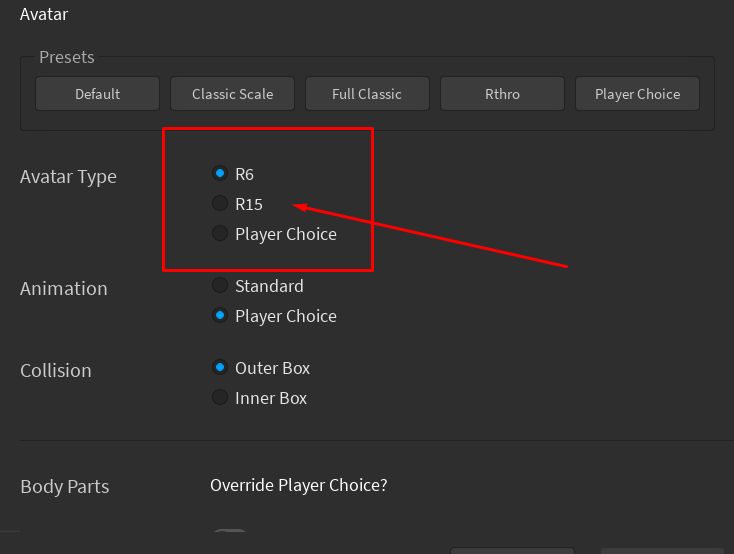The width and height of the screenshot is (734, 554).
Task: Toggle the Override Player Choice switch
Action: pos(230,538)
